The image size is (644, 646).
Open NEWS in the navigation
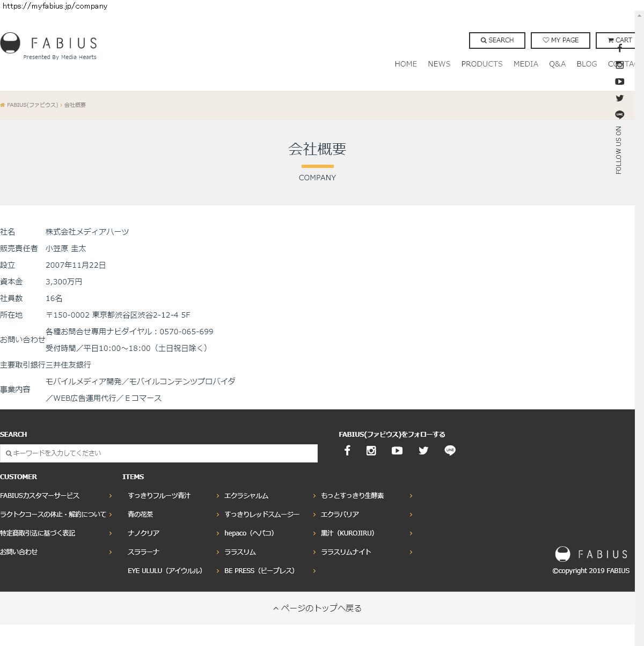(x=439, y=64)
